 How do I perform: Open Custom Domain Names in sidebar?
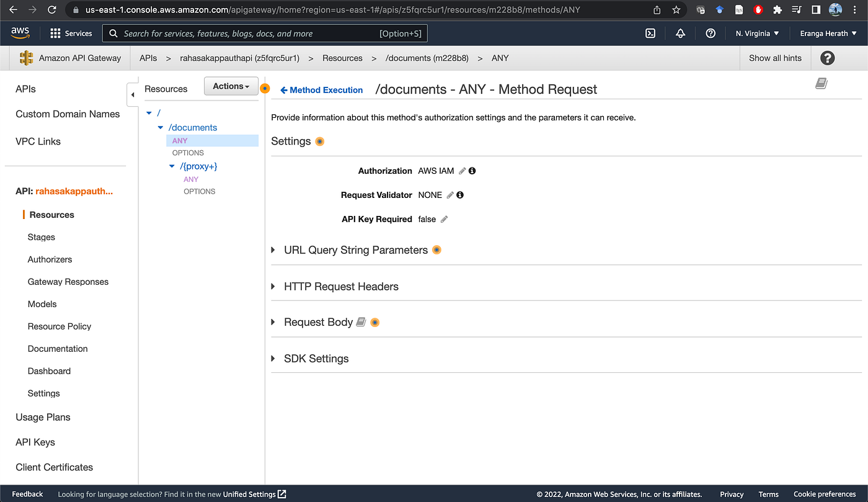click(x=68, y=114)
